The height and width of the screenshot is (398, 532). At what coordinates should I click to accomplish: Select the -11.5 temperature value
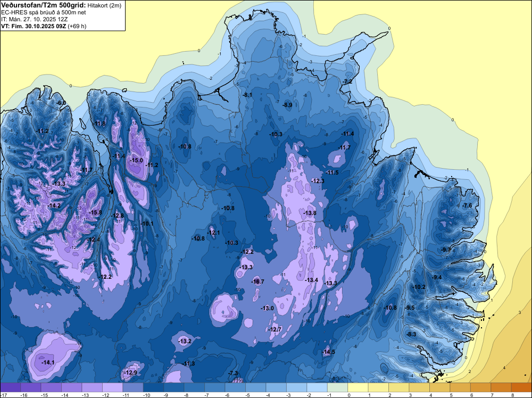pyautogui.click(x=332, y=172)
